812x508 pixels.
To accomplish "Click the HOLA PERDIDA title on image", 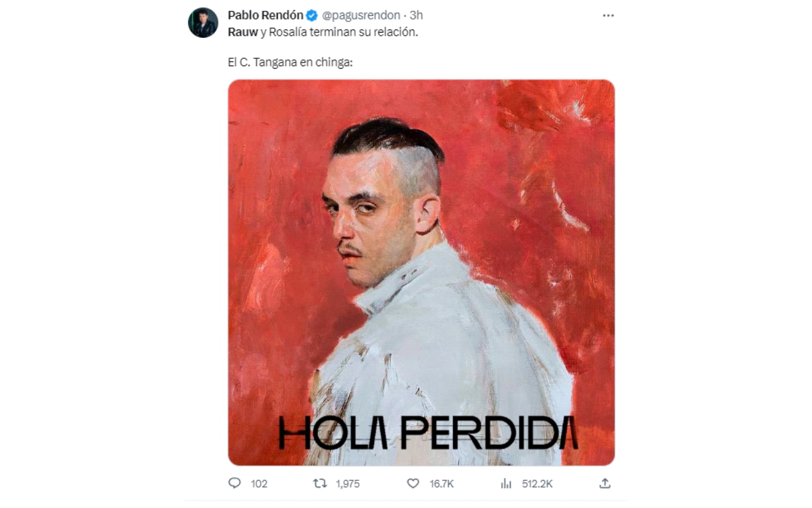I will coord(429,433).
